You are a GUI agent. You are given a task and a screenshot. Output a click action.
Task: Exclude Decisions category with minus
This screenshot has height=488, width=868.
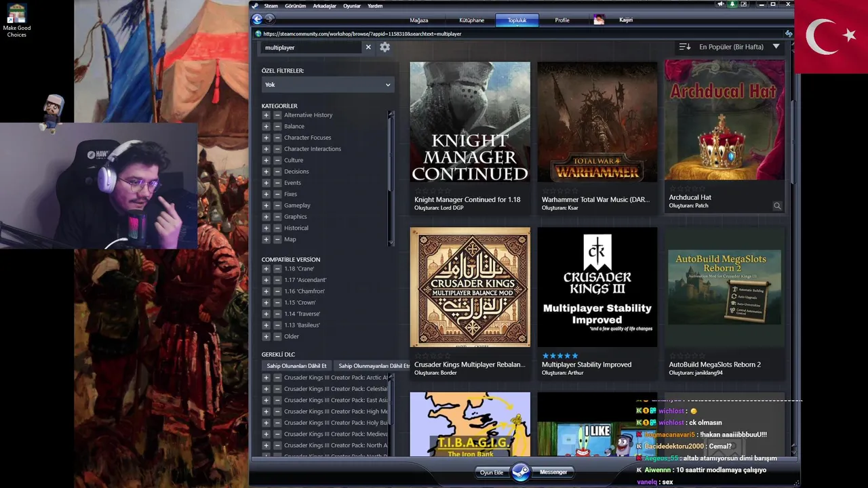pyautogui.click(x=277, y=171)
